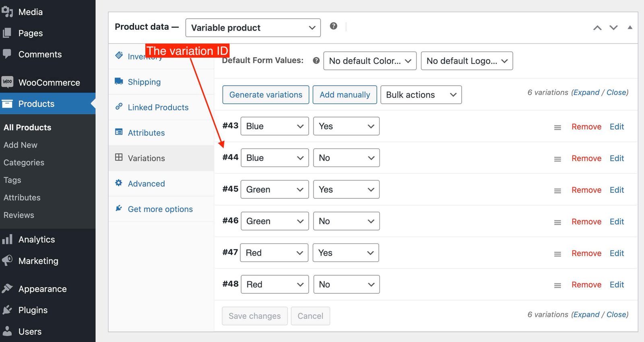Remove variation #47
644x342 pixels.
[586, 253]
